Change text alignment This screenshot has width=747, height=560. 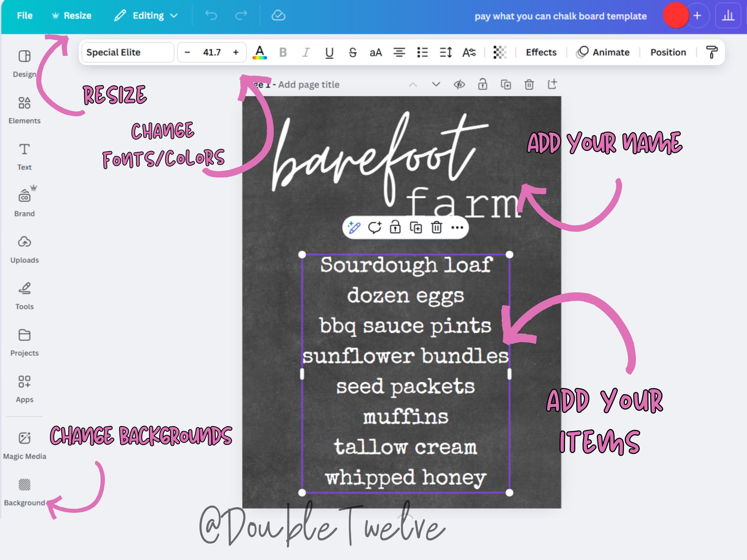click(399, 52)
